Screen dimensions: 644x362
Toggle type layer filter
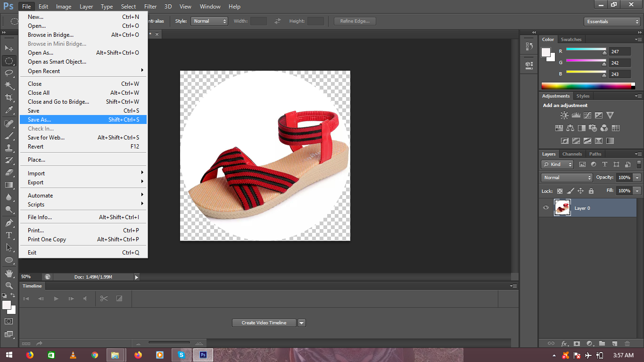(x=605, y=165)
